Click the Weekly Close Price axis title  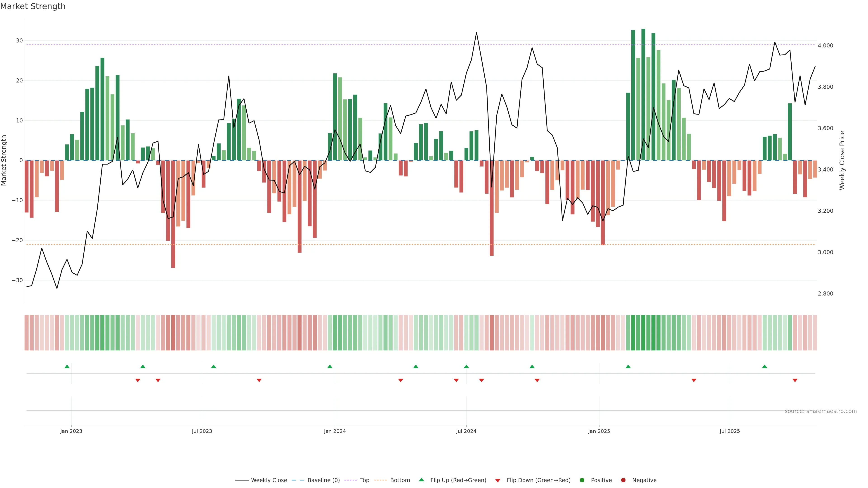pos(842,160)
